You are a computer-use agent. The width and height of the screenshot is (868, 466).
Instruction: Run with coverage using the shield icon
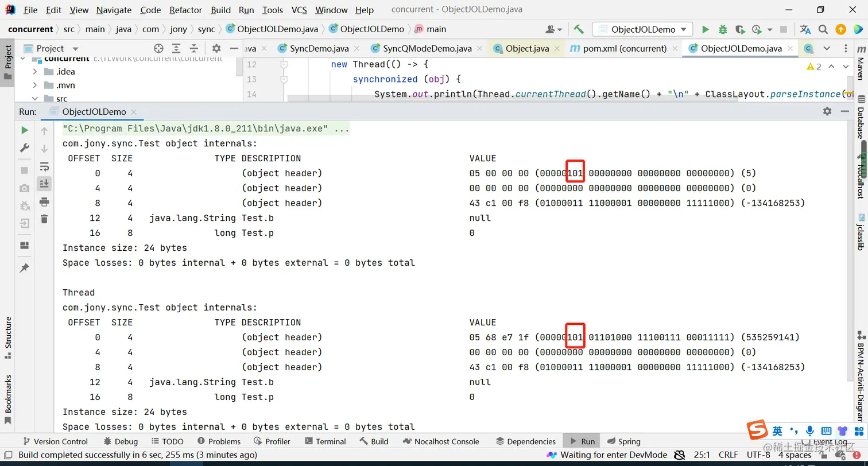pyautogui.click(x=740, y=29)
